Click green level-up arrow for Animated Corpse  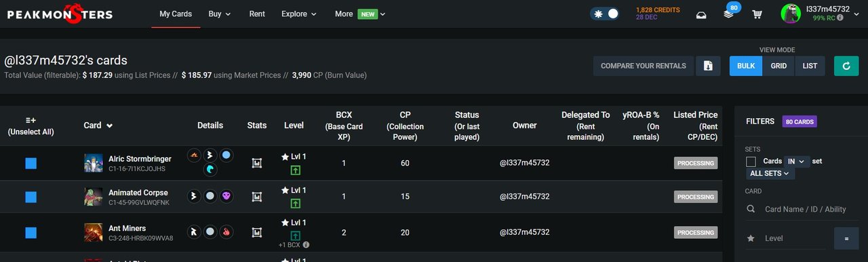pyautogui.click(x=295, y=204)
